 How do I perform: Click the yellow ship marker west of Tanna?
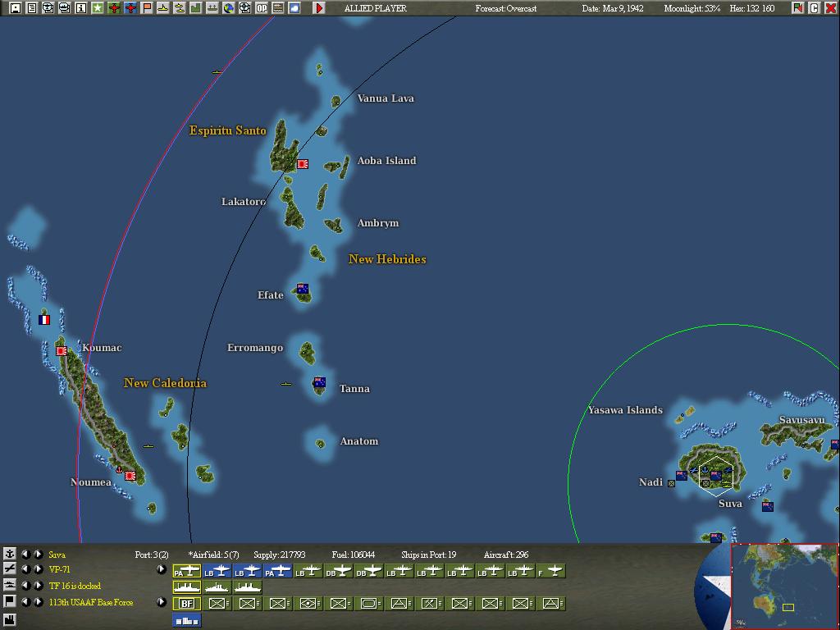(x=286, y=384)
